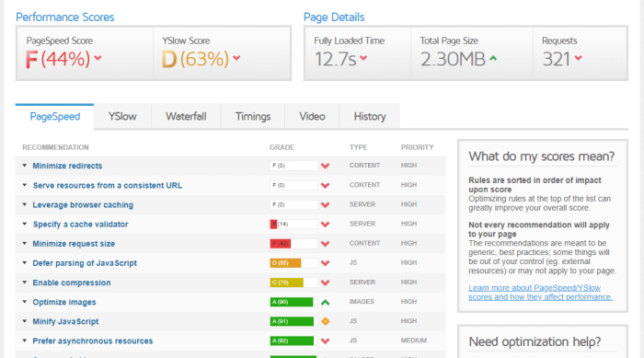Open the Learn more about PageSpeed/YSlow scores link

click(541, 293)
